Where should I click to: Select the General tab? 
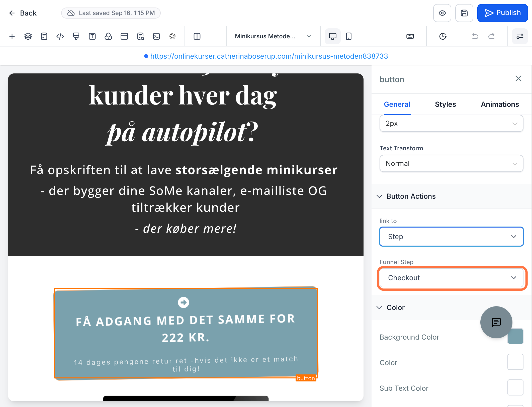[x=397, y=105]
